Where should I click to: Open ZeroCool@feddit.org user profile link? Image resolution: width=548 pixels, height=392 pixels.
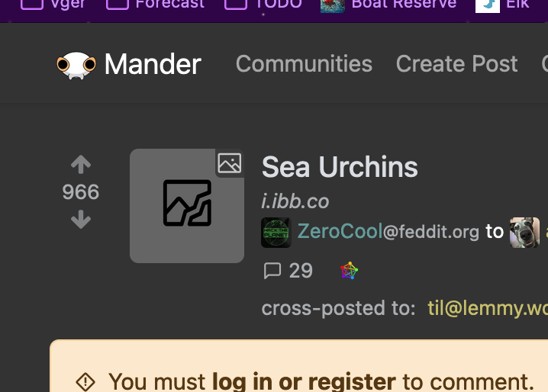click(388, 232)
